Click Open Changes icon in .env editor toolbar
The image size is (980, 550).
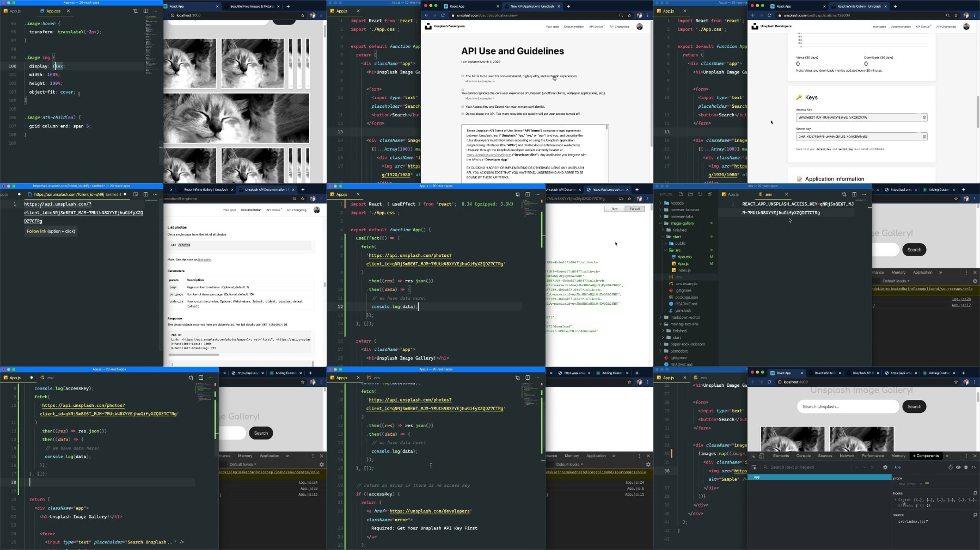[844, 194]
